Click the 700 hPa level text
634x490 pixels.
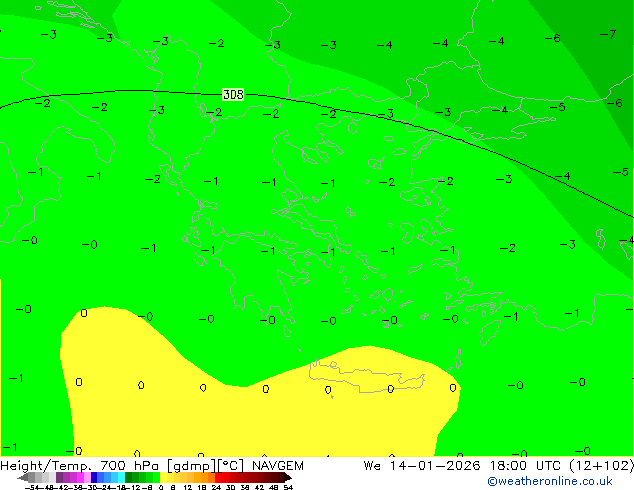coord(129,466)
